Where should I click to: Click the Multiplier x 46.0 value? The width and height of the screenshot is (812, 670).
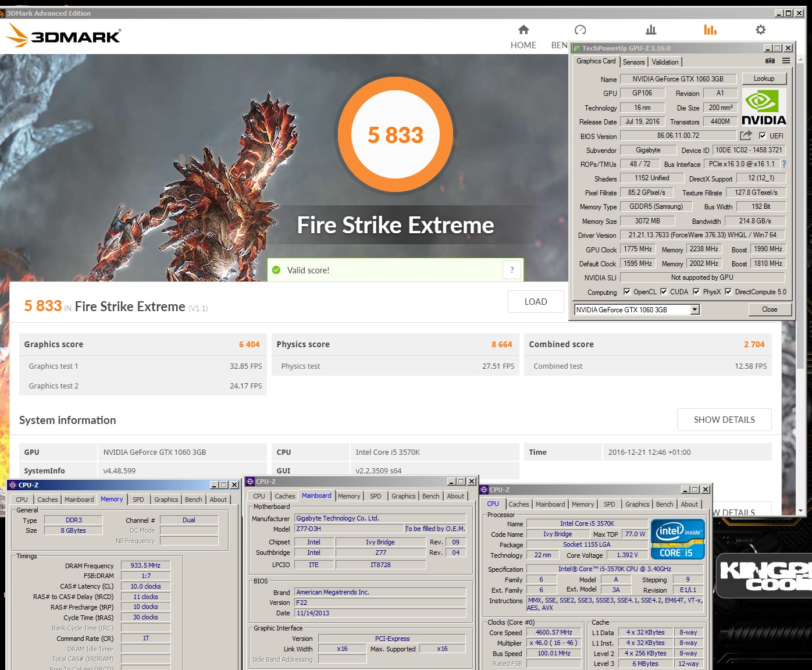554,643
